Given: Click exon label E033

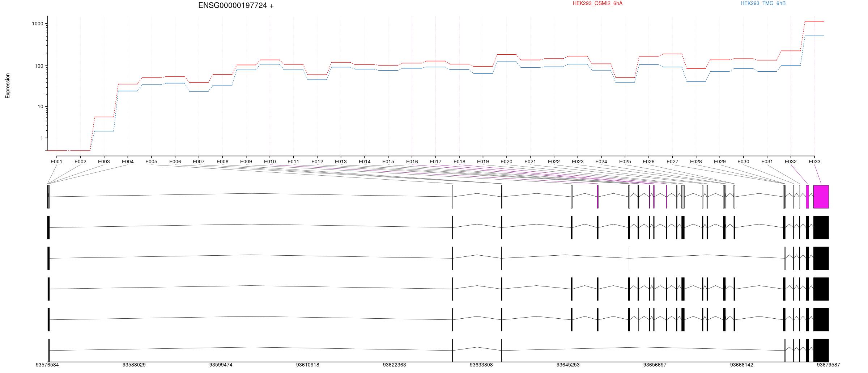Looking at the screenshot, I should 814,162.
